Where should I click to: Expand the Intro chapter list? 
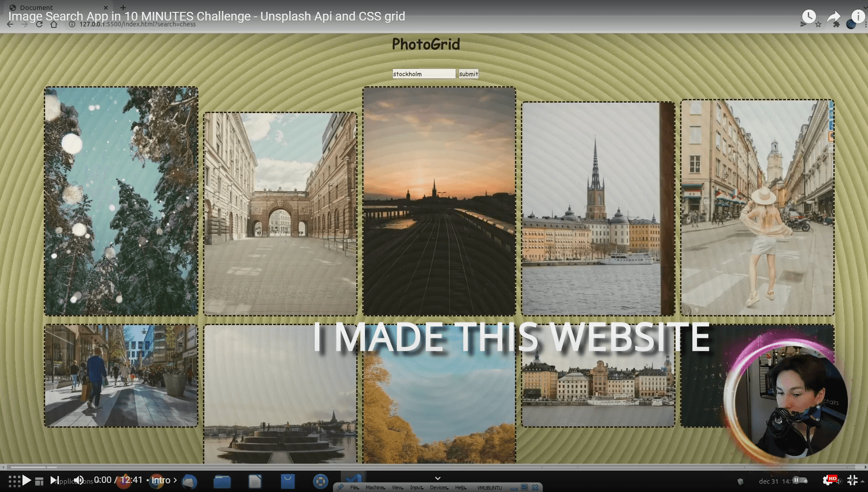[164, 480]
